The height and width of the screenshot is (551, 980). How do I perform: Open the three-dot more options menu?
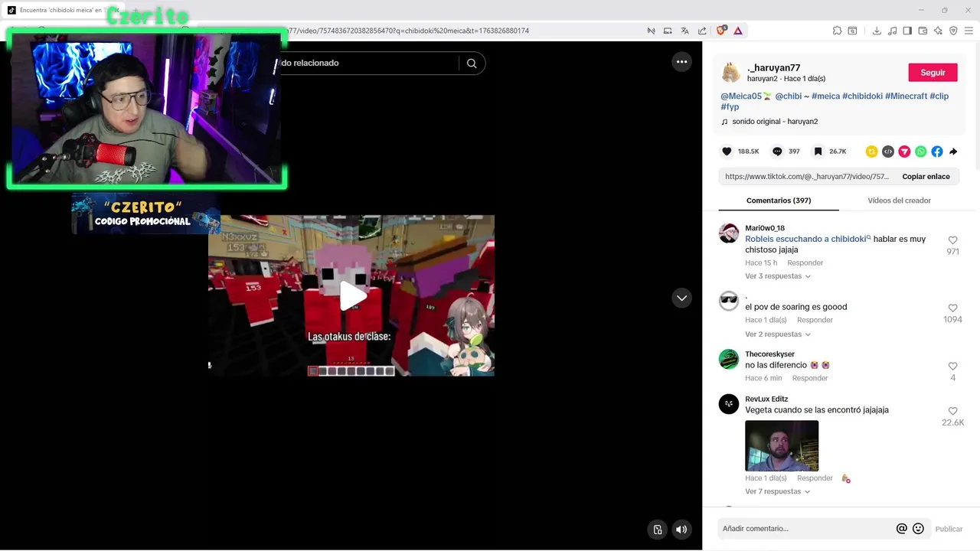(681, 62)
